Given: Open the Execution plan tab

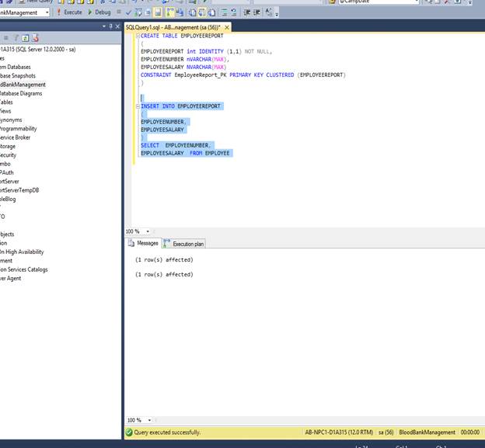Looking at the screenshot, I should [x=185, y=244].
